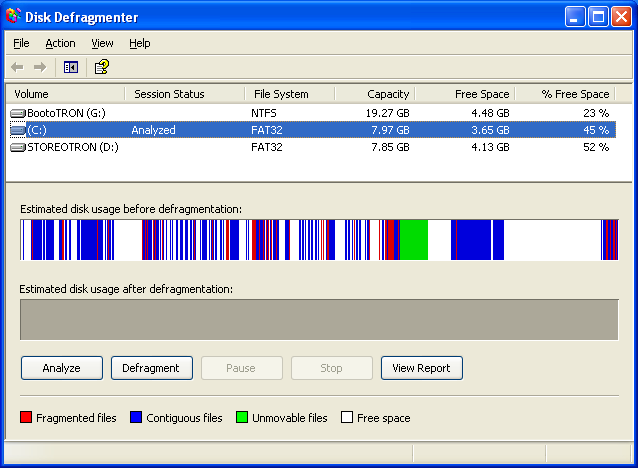Click the Disk Defragmenter title bar icon
Screen dimensions: 638x468
pyautogui.click(x=12, y=17)
